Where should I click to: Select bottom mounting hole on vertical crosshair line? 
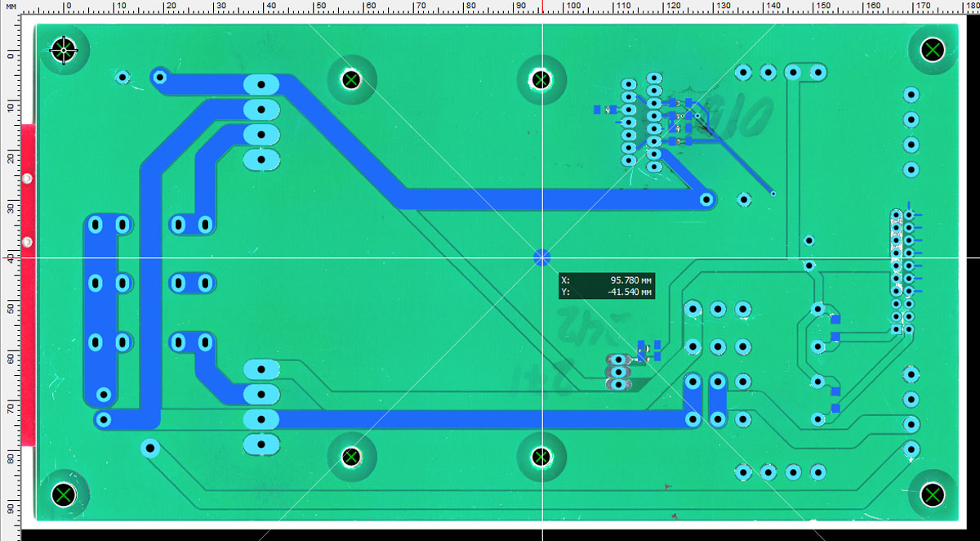(541, 456)
